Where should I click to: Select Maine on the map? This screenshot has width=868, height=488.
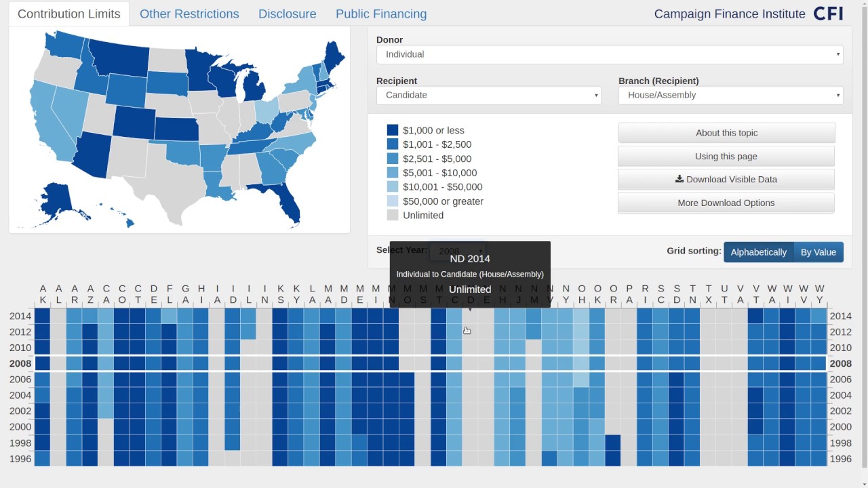(x=334, y=57)
